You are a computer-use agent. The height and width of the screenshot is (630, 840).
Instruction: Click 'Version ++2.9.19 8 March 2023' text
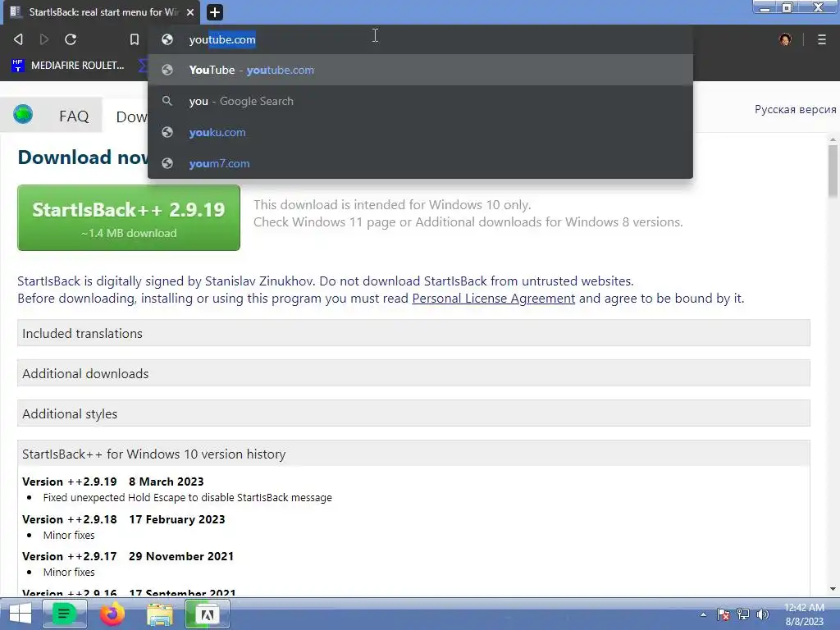point(113,481)
